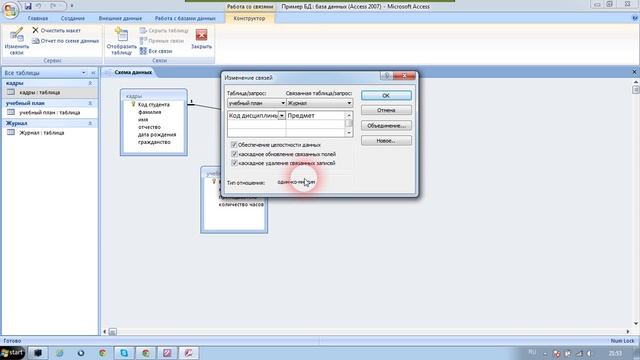Image resolution: width=640 pixels, height=360 pixels.
Task: Toggle каскадное удаление связанных записей checkbox
Action: 234,163
